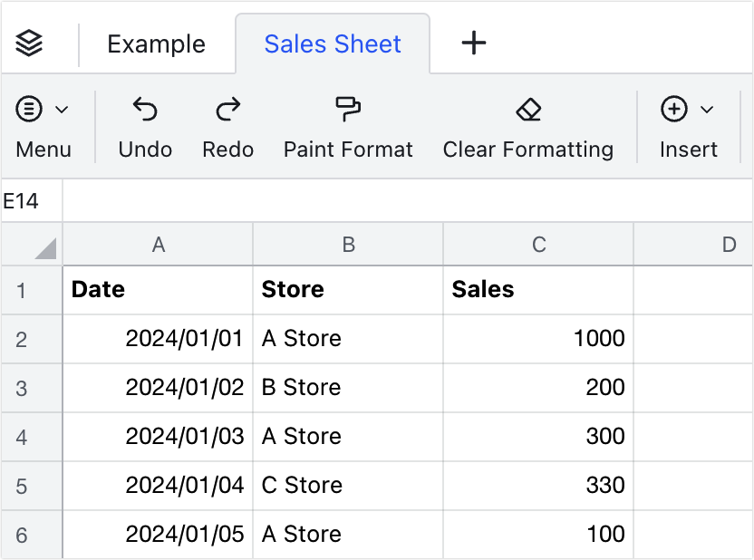
Task: Click the cell with value 330
Action: pyautogui.click(x=537, y=486)
